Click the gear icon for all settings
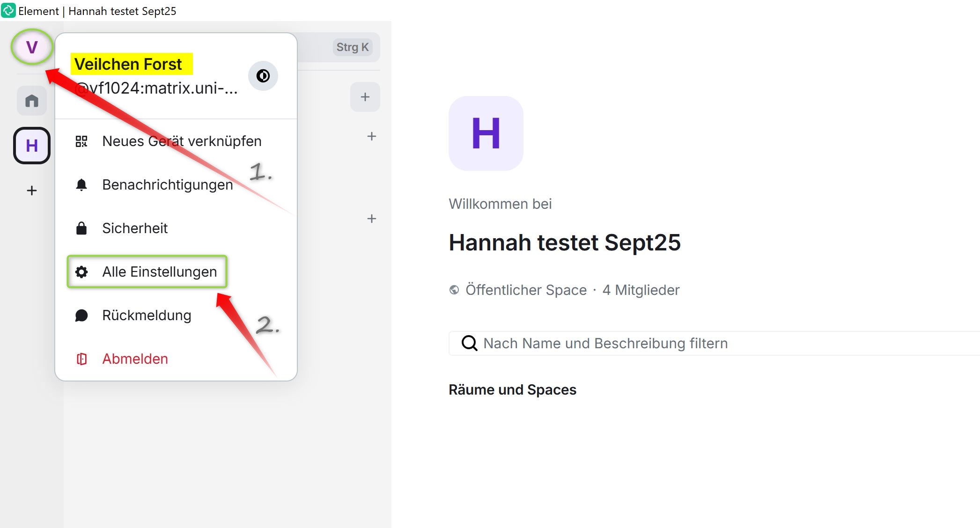Screen dimensions: 980x528 (x=81, y=272)
